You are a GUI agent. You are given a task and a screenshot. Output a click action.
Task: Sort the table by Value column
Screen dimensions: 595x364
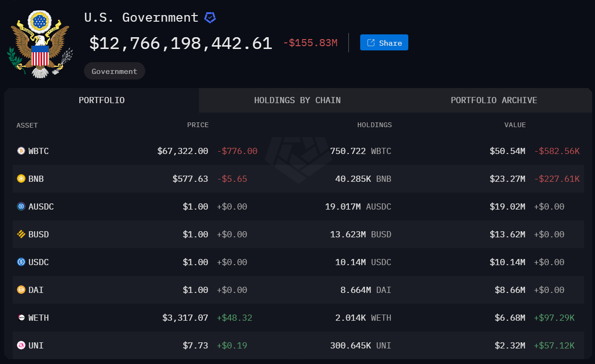click(515, 125)
